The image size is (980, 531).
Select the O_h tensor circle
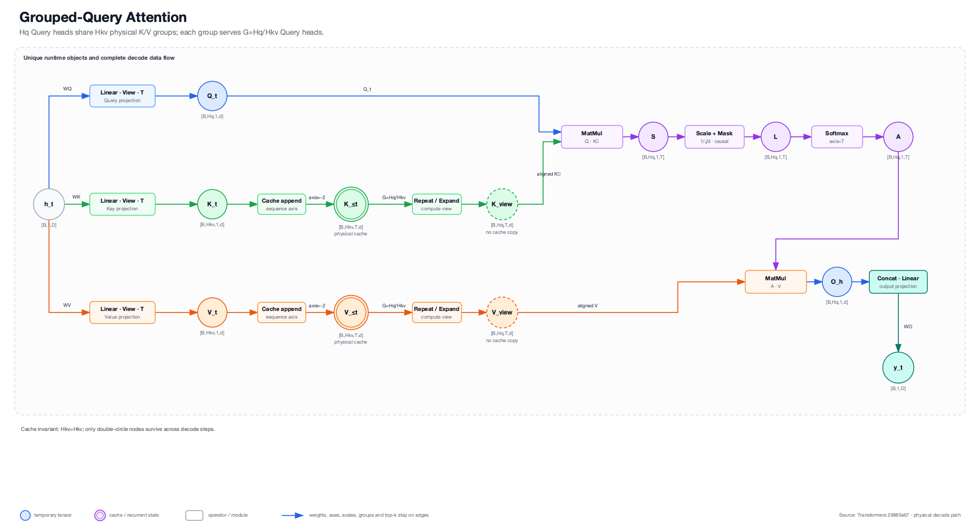pos(837,282)
